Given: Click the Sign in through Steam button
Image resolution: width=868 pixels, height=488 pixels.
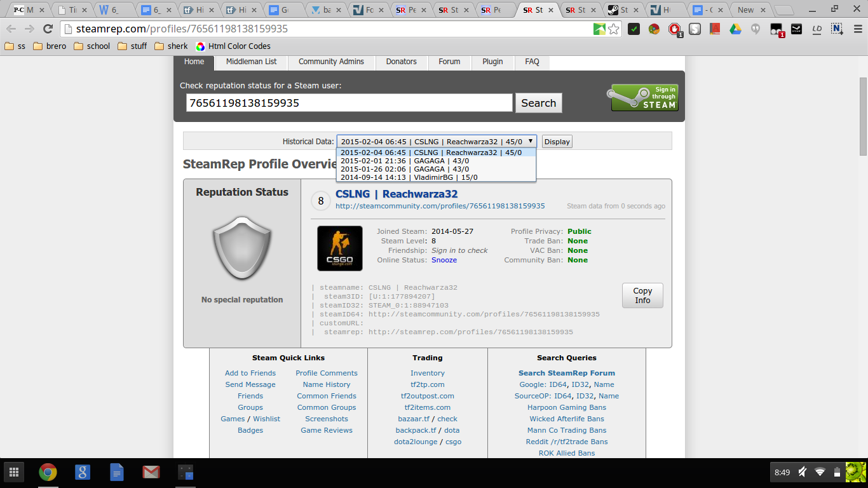Looking at the screenshot, I should click(x=644, y=97).
